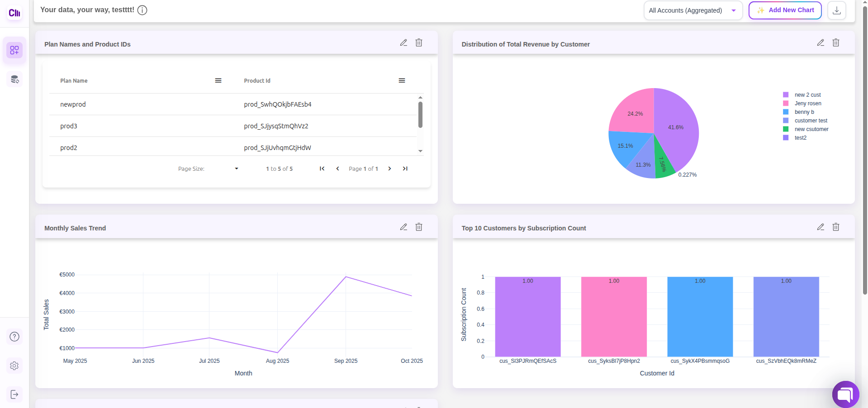Open the Plan Name column menu

point(218,80)
